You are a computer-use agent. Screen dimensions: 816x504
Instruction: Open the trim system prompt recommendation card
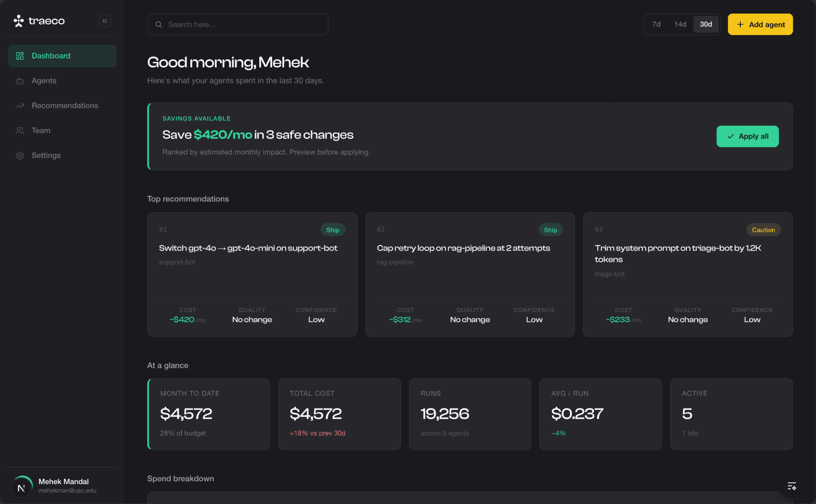[688, 275]
